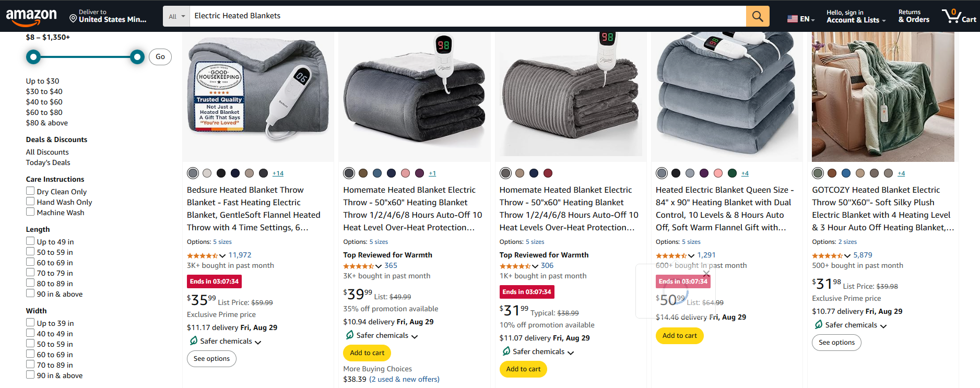This screenshot has height=388, width=980.
Task: Check the Dry Clean Only option
Action: pyautogui.click(x=30, y=191)
